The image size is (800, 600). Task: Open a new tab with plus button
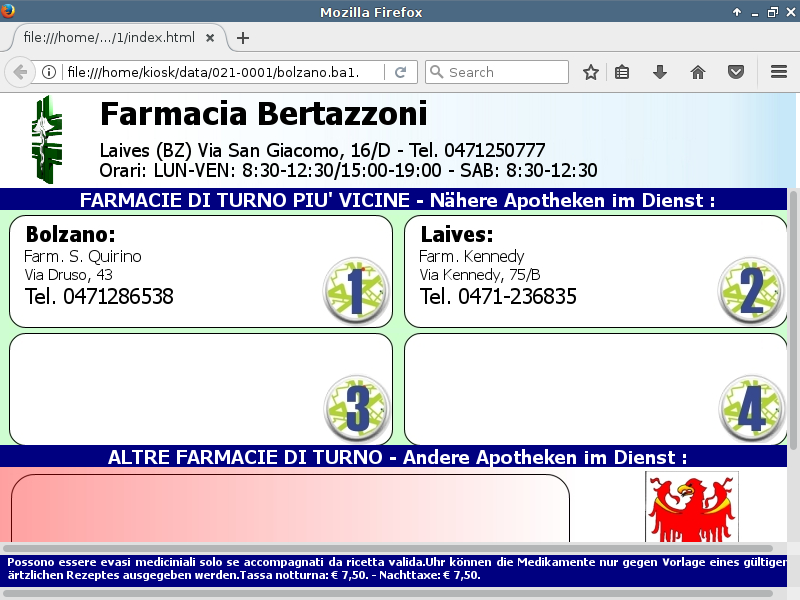pos(243,38)
